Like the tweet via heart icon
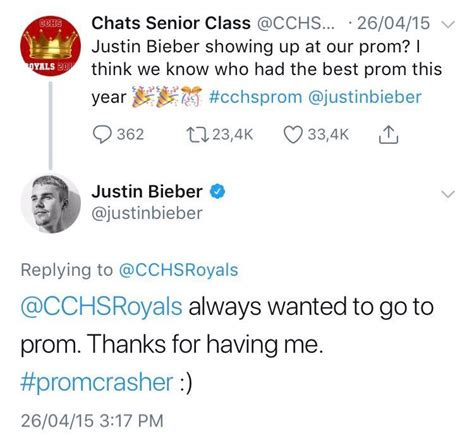Viewport: 474px width, 443px height. tap(293, 135)
